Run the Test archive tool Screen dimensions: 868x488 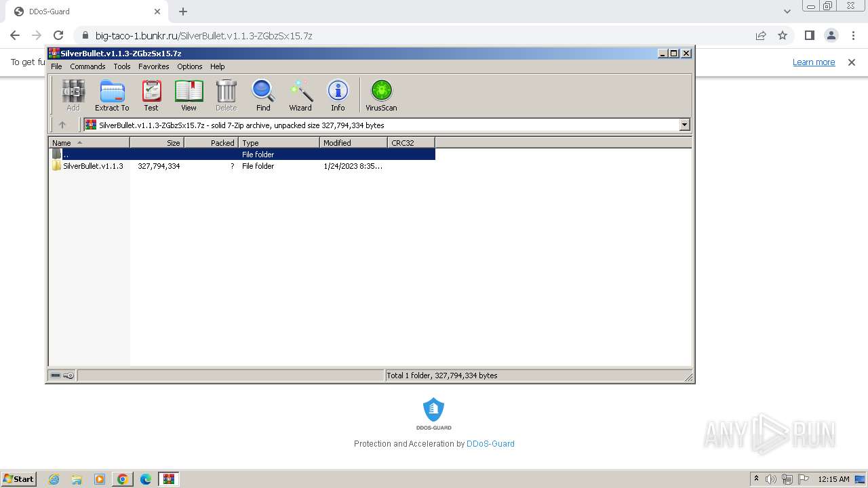(151, 95)
